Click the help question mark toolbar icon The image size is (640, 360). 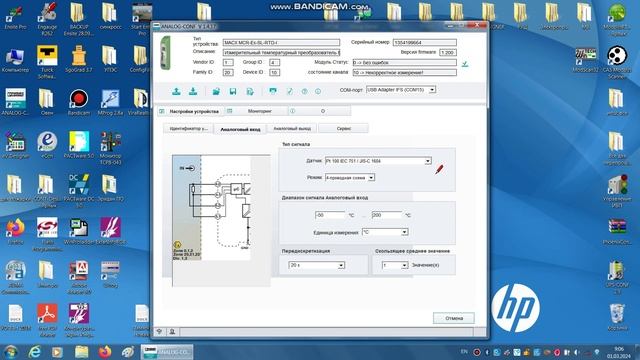point(304,91)
